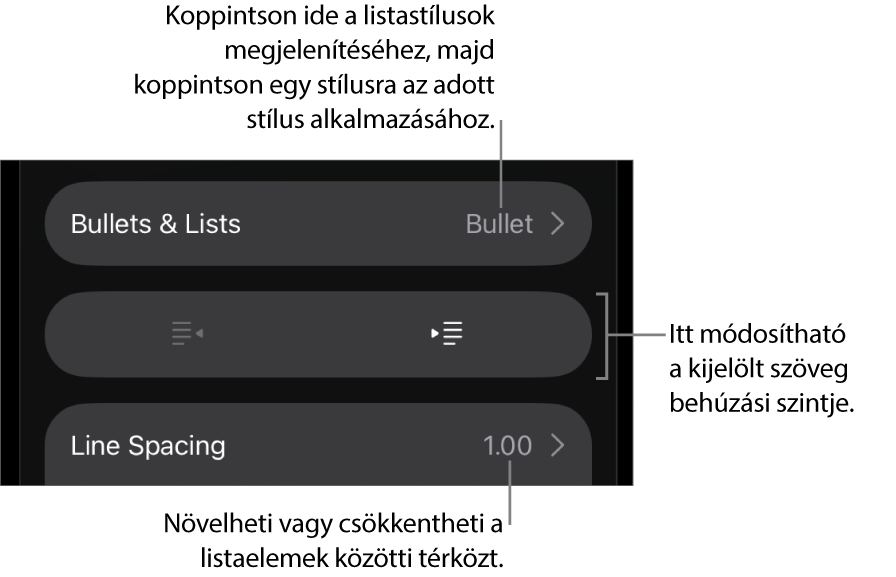Image resolution: width=896 pixels, height=577 pixels.
Task: Move the list item left with outdent
Action: (187, 333)
